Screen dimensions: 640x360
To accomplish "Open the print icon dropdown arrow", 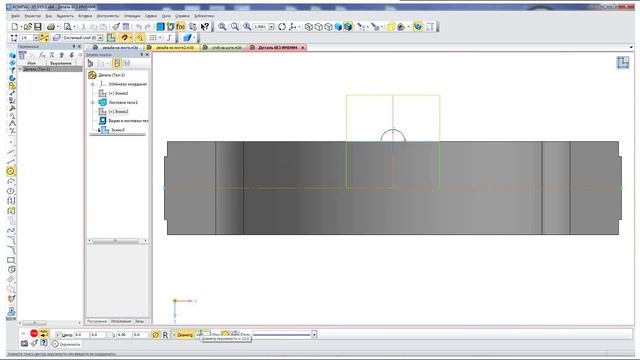I will (x=58, y=27).
